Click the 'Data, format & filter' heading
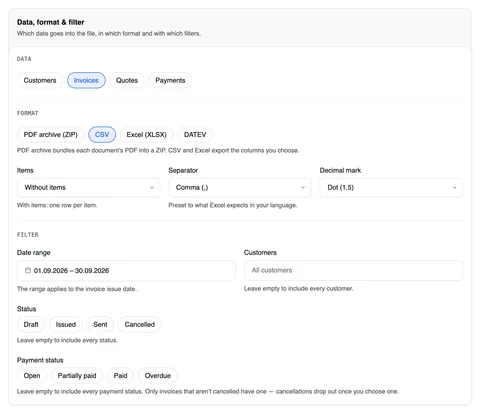Screen dimensions: 480x413 coord(51,22)
